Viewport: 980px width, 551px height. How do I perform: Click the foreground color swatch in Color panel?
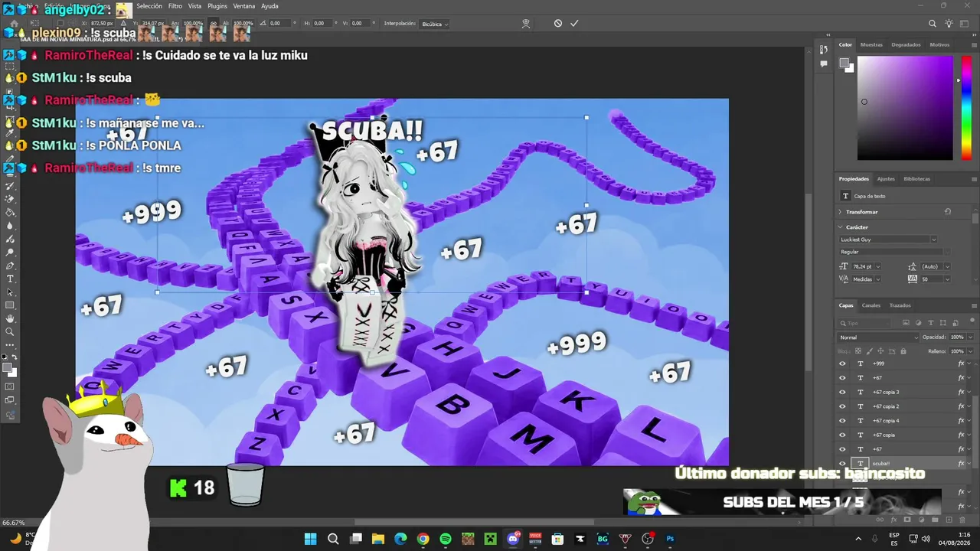click(x=844, y=63)
